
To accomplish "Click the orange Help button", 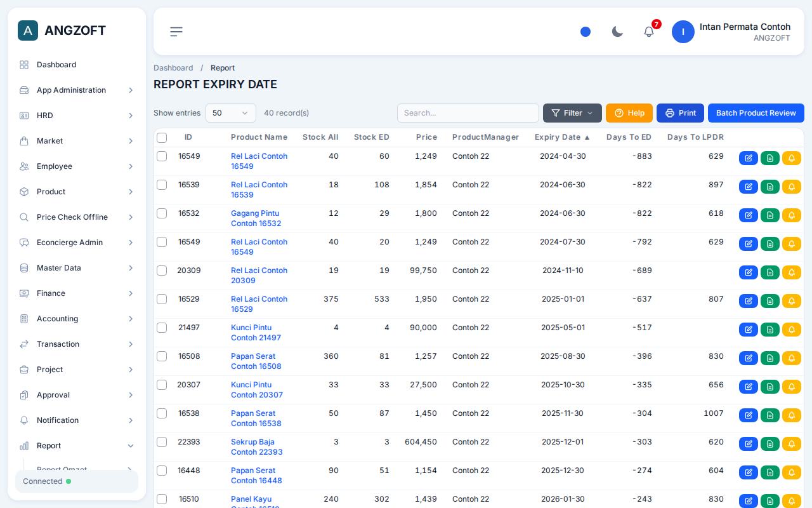I will [629, 113].
